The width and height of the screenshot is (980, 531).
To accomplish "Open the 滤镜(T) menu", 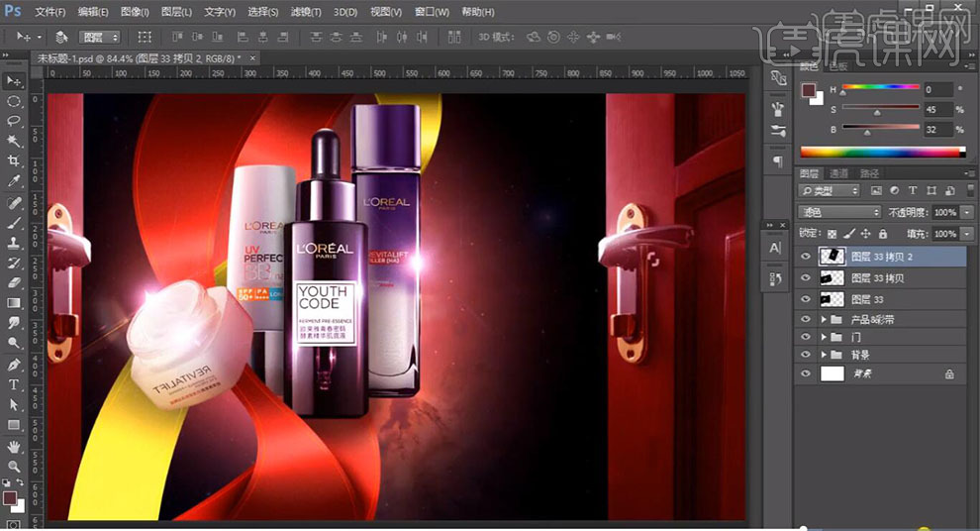I will click(x=306, y=12).
